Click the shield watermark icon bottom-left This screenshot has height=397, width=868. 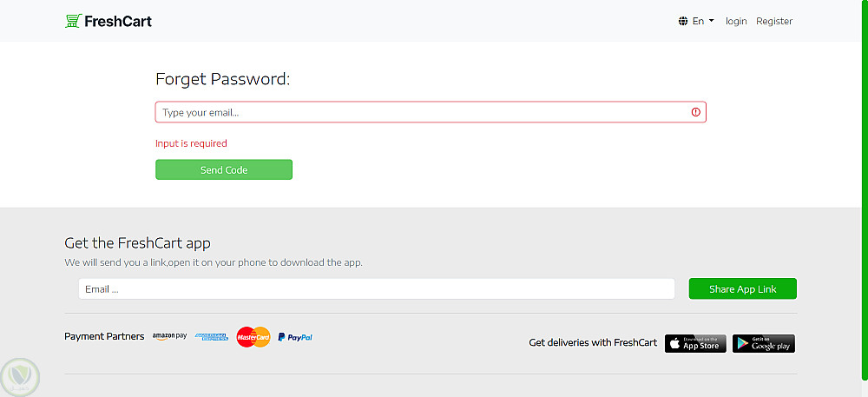tap(21, 376)
